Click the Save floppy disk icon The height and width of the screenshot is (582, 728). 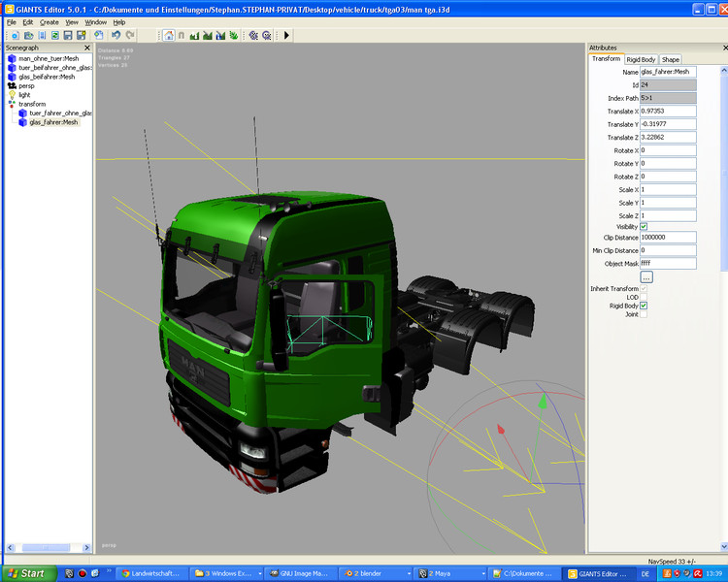pos(68,35)
